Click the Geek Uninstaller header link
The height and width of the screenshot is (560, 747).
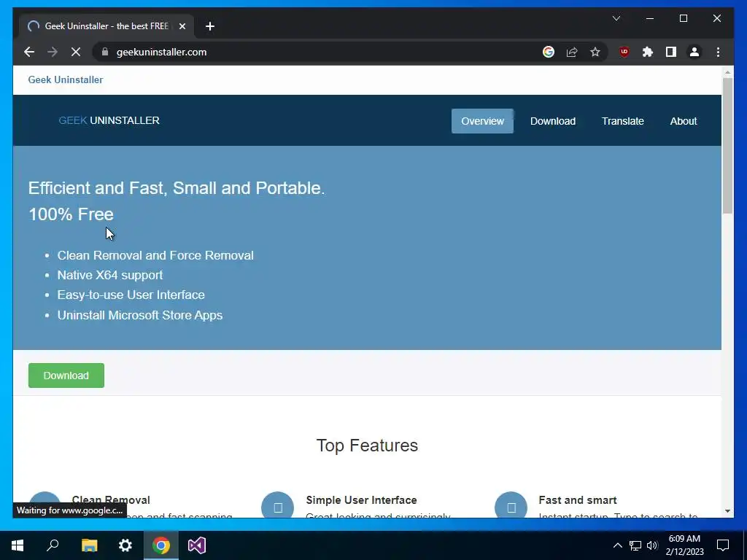(65, 79)
